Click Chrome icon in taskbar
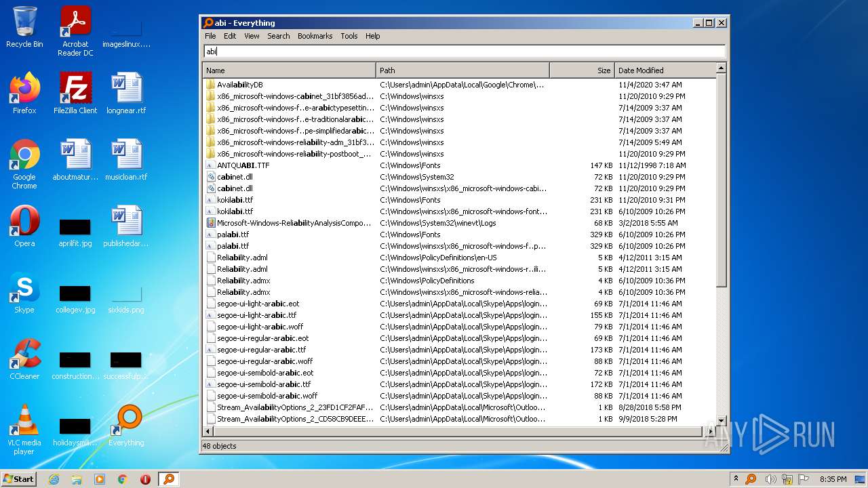868x488 pixels. tap(123, 479)
